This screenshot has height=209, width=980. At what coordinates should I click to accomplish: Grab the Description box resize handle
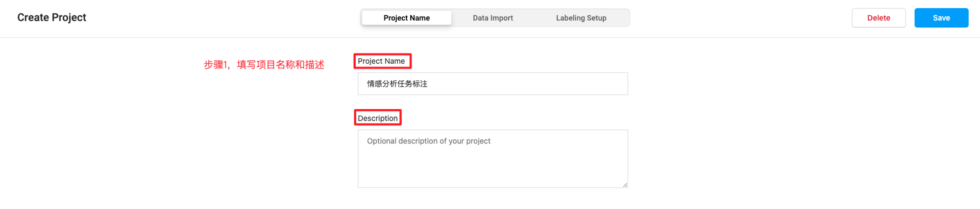tap(625, 185)
